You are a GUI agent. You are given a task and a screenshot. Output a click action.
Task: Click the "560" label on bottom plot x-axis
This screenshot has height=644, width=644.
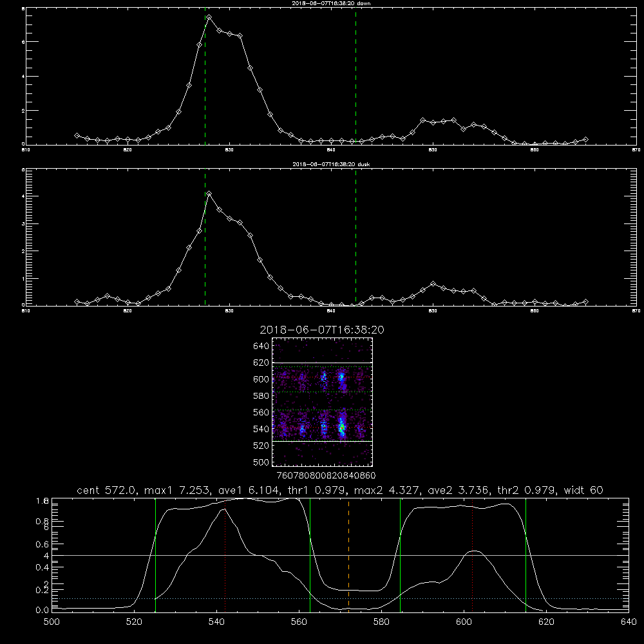(x=299, y=622)
